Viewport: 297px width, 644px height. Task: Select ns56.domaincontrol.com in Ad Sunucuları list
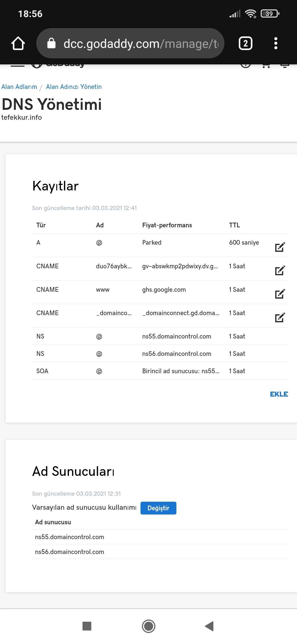pyautogui.click(x=160, y=552)
